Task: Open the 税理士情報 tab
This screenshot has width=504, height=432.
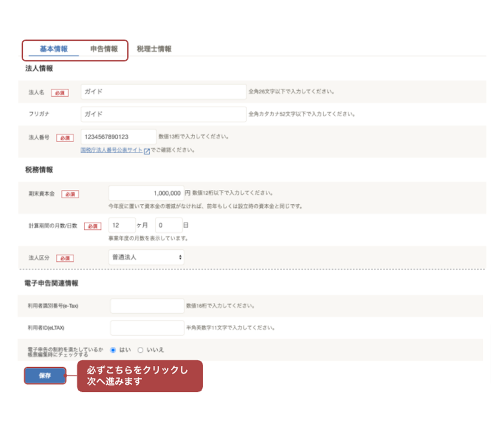Action: pyautogui.click(x=154, y=49)
